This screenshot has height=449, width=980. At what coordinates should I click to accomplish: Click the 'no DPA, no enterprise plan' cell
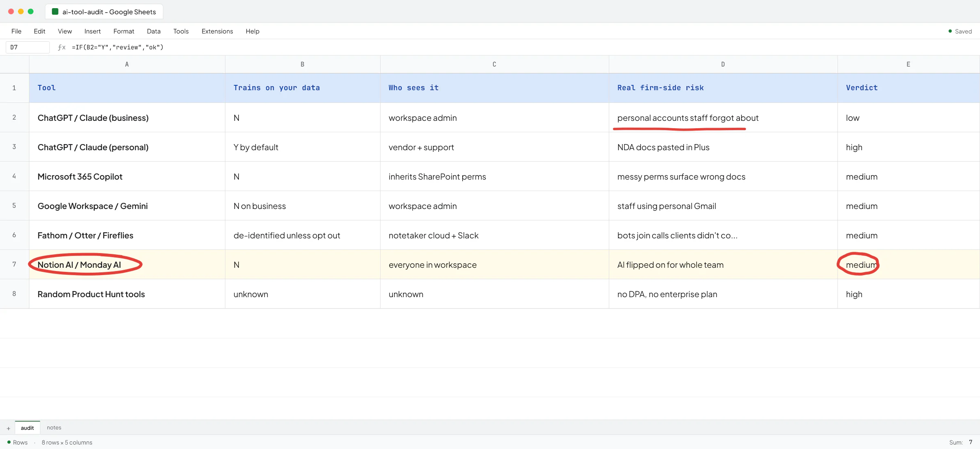tap(723, 294)
